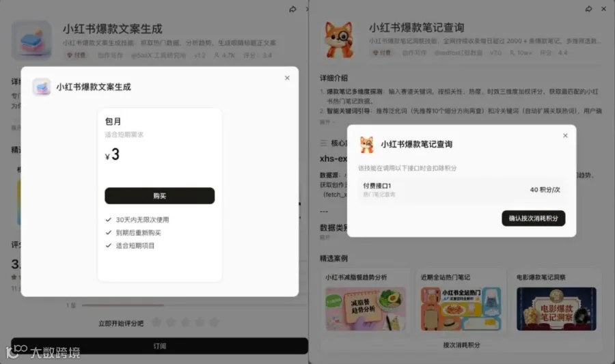615x364 pixels.
Task: Close the 小红书爆款笔记查询 points dialog
Action: click(x=565, y=136)
